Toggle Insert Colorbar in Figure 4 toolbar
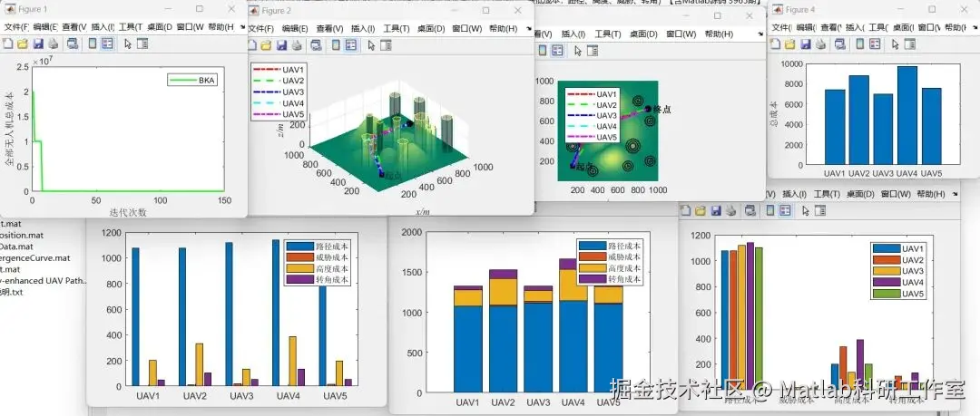Screen dimensions: 980x416 coord(860,44)
